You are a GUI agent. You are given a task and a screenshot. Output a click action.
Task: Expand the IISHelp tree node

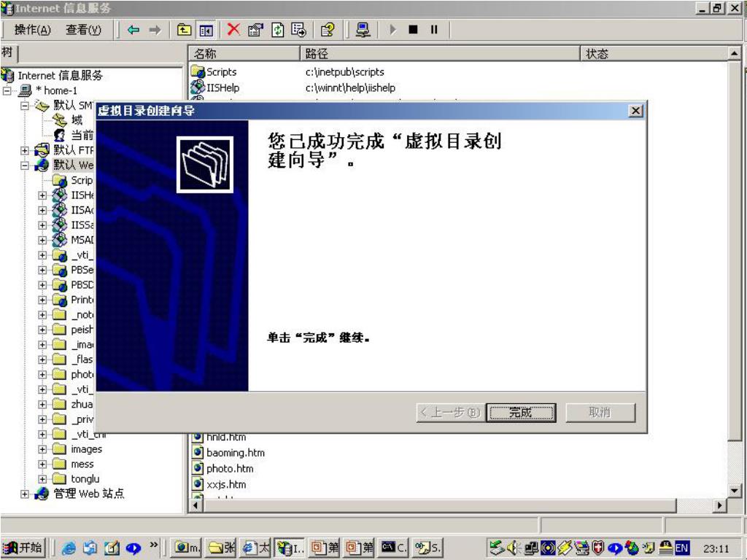(x=42, y=195)
